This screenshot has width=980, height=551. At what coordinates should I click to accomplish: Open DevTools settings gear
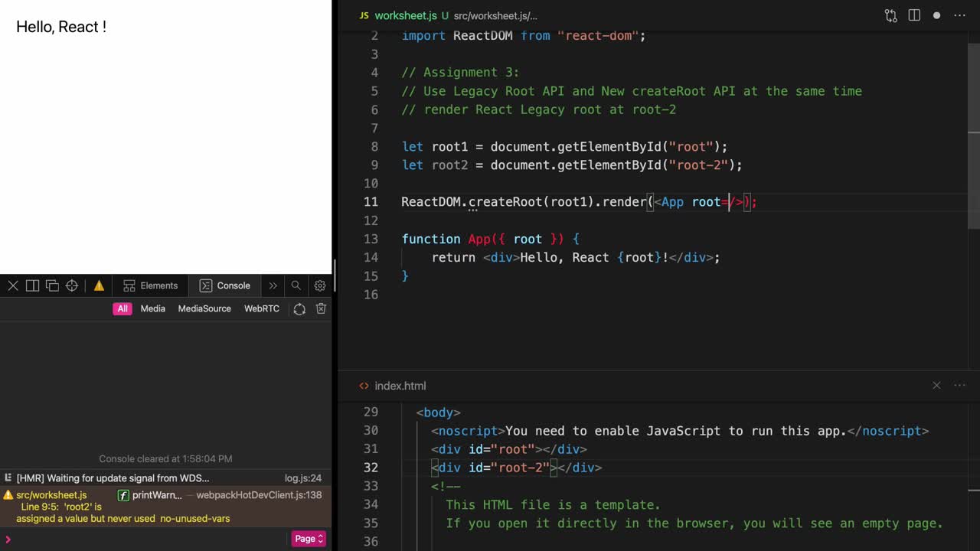320,285
